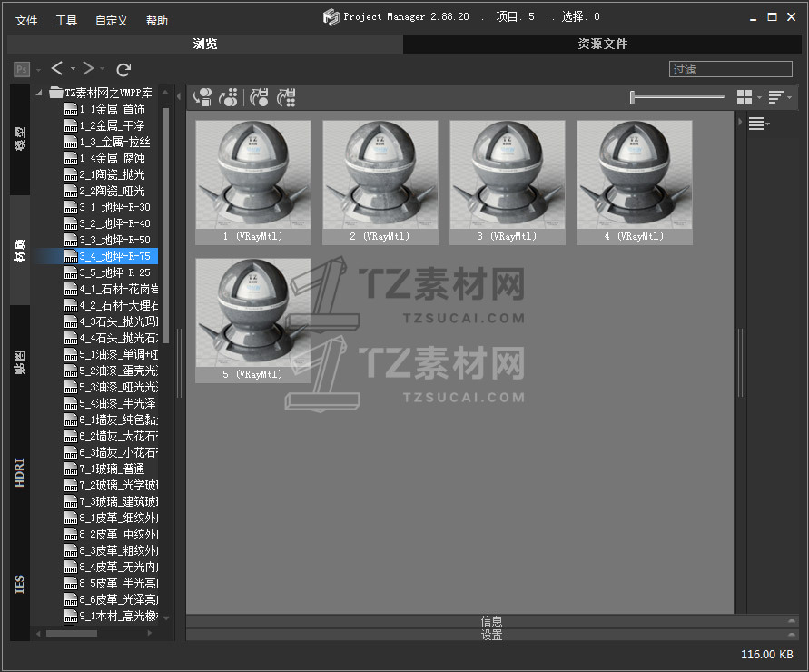809x672 pixels.
Task: Select material thumbnail 3 (VRayMtl)
Action: coord(508,182)
